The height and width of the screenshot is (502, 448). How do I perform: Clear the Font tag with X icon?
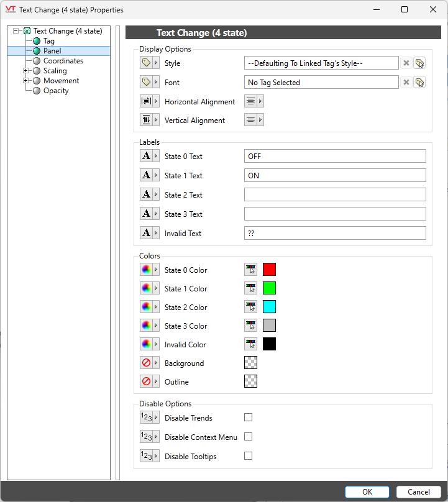click(x=406, y=83)
